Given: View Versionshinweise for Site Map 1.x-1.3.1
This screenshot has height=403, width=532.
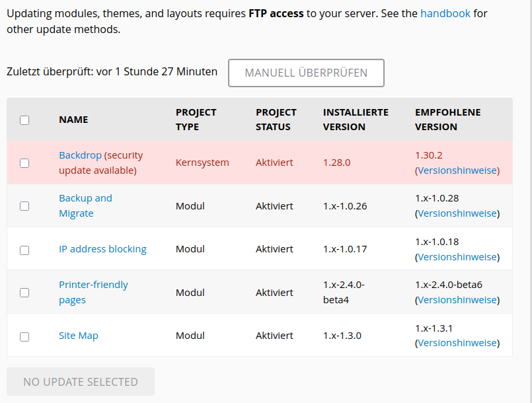Looking at the screenshot, I should [456, 342].
